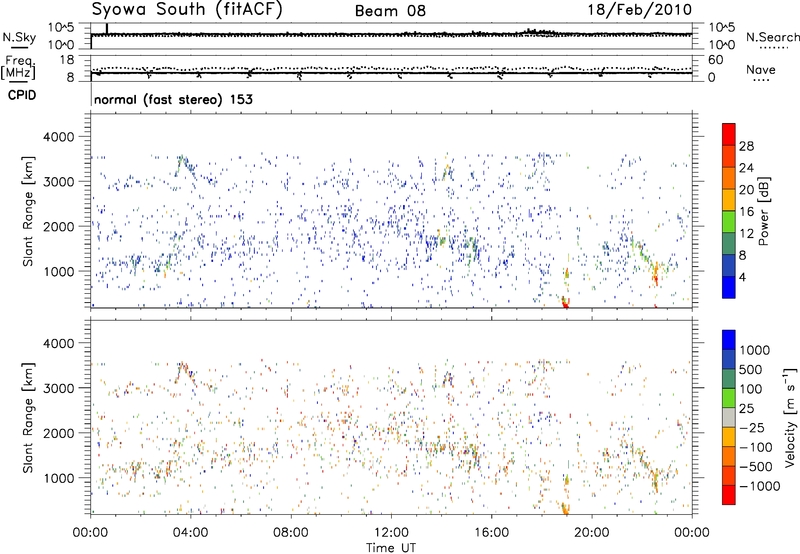Click the plot title 'Syowa South (fitACF)'

[187, 10]
